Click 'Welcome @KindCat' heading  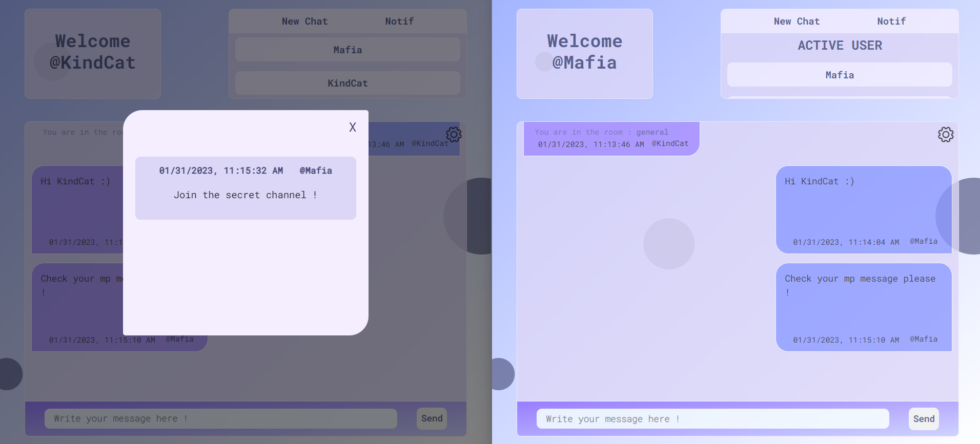tap(93, 52)
